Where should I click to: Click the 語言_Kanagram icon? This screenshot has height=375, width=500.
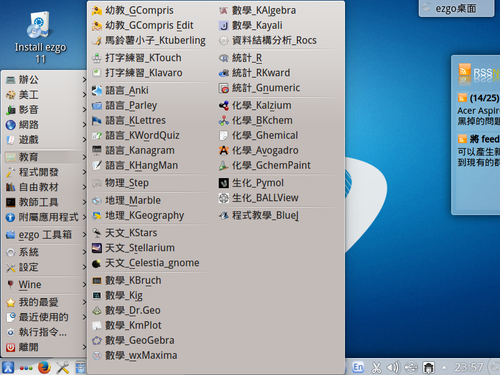click(97, 150)
